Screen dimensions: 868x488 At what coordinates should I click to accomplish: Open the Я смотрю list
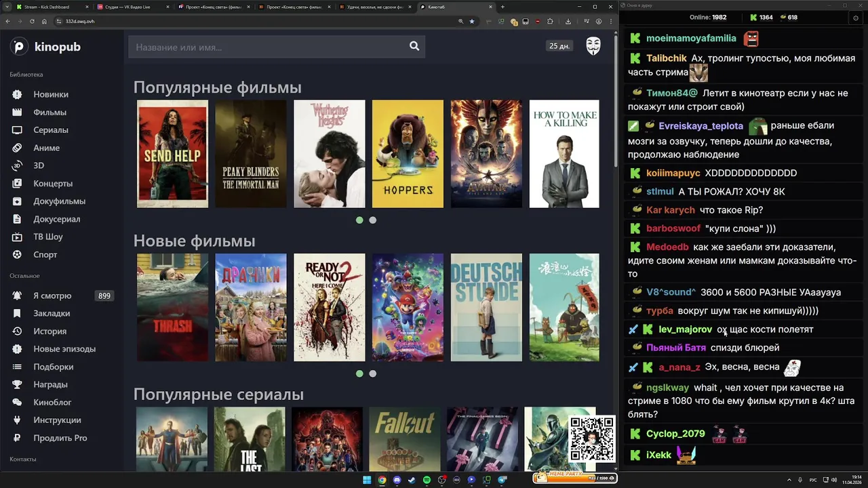pos(52,296)
